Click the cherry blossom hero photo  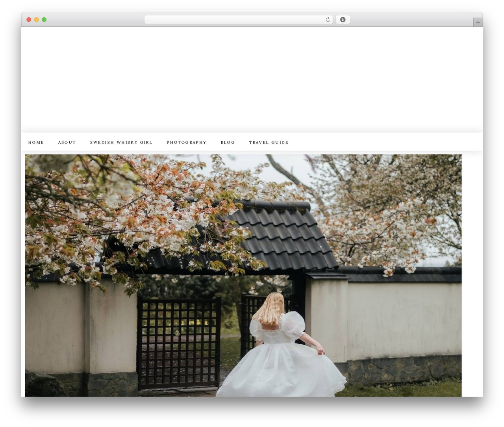pyautogui.click(x=243, y=275)
